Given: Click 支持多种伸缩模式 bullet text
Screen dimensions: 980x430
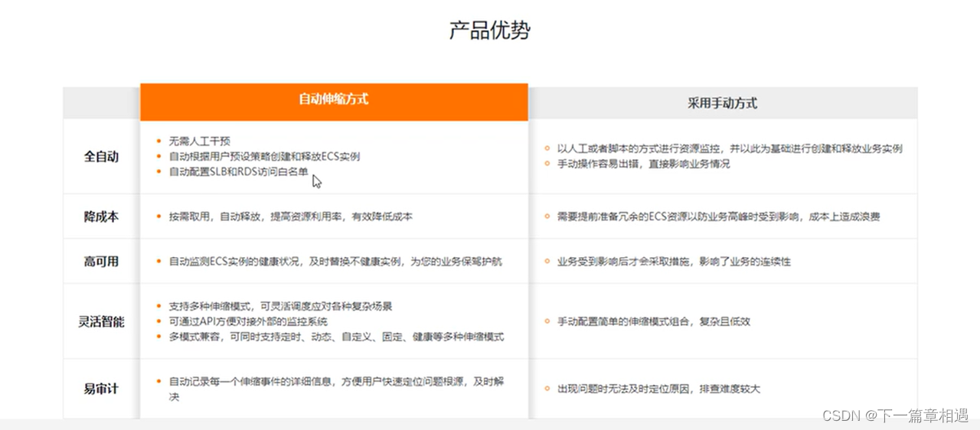Looking at the screenshot, I should [x=281, y=306].
